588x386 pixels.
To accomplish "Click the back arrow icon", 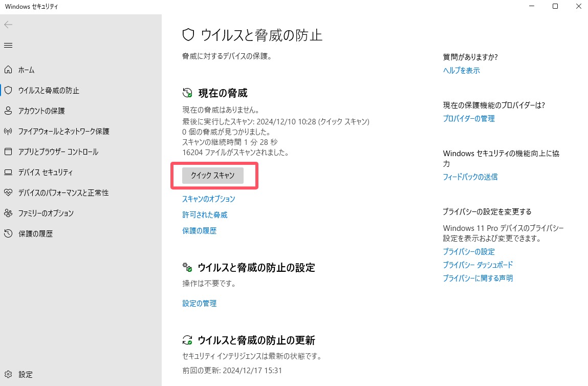I will (8, 25).
